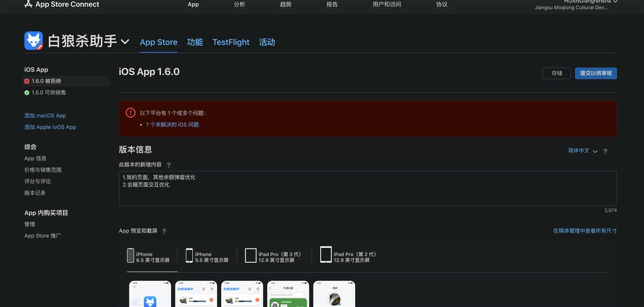Click help icon beside App 预览和截屏
Viewport: 644px width, 307px height.
pyautogui.click(x=164, y=231)
